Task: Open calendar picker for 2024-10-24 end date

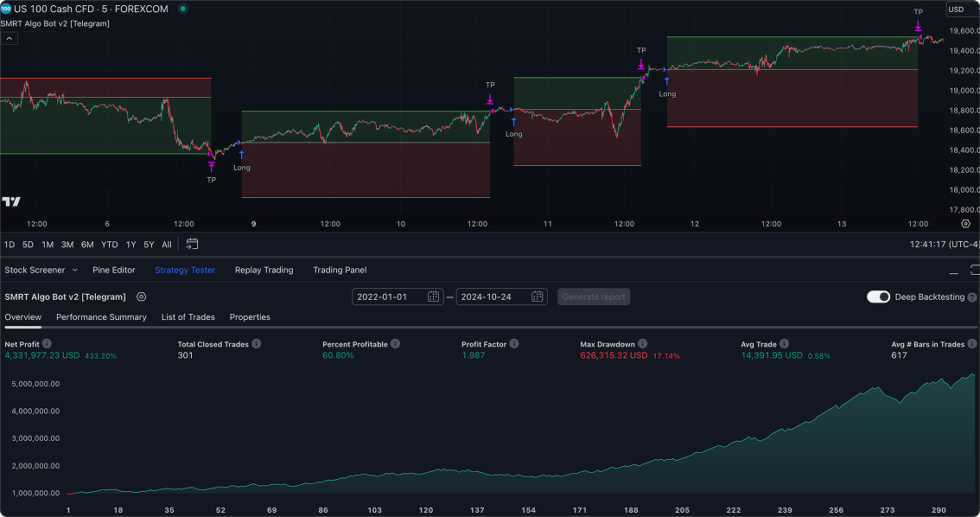Action: [538, 297]
